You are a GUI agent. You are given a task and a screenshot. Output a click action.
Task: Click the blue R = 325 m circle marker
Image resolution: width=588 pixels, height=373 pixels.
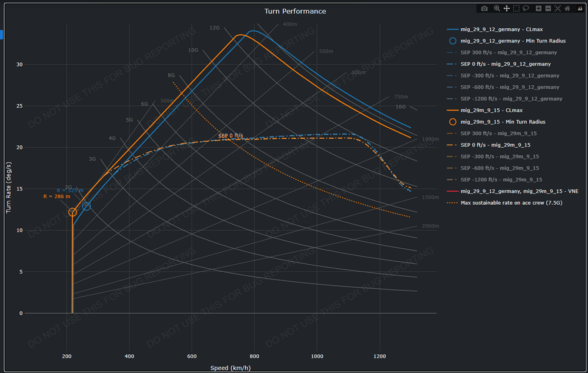pyautogui.click(x=86, y=206)
